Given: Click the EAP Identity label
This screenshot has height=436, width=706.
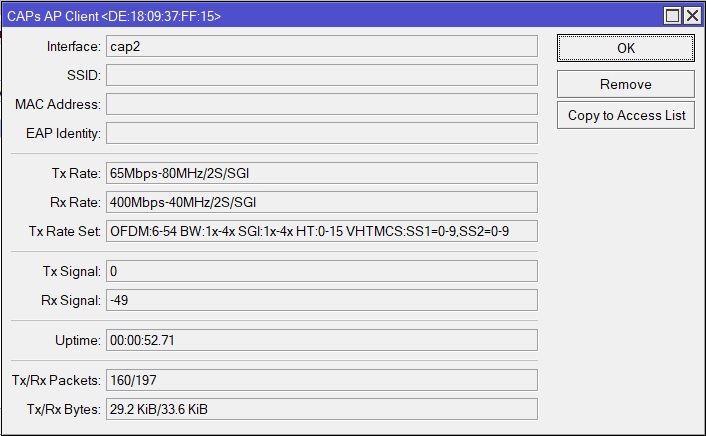Looking at the screenshot, I should [63, 133].
